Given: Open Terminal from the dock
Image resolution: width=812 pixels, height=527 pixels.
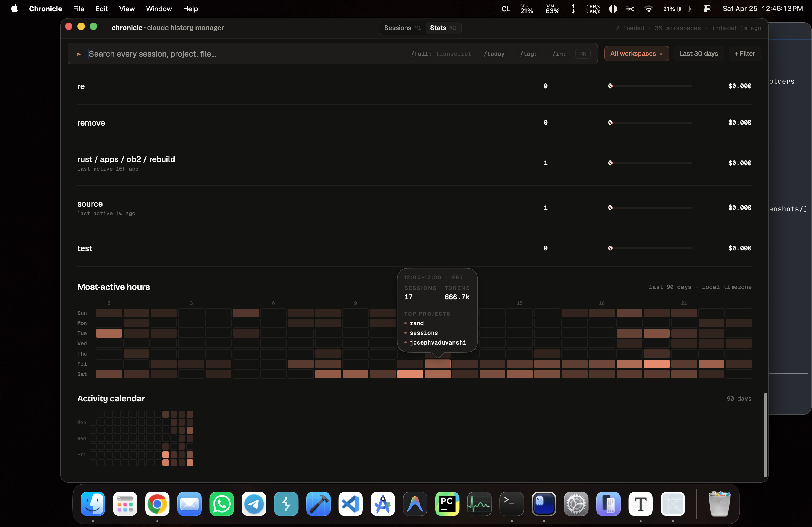Looking at the screenshot, I should tap(512, 504).
